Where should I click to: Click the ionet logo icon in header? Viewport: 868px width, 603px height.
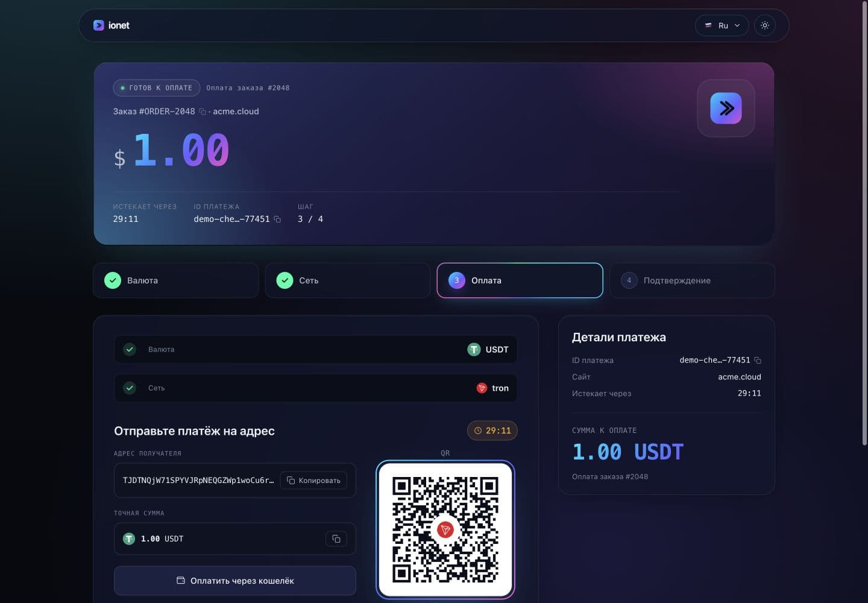tap(99, 25)
